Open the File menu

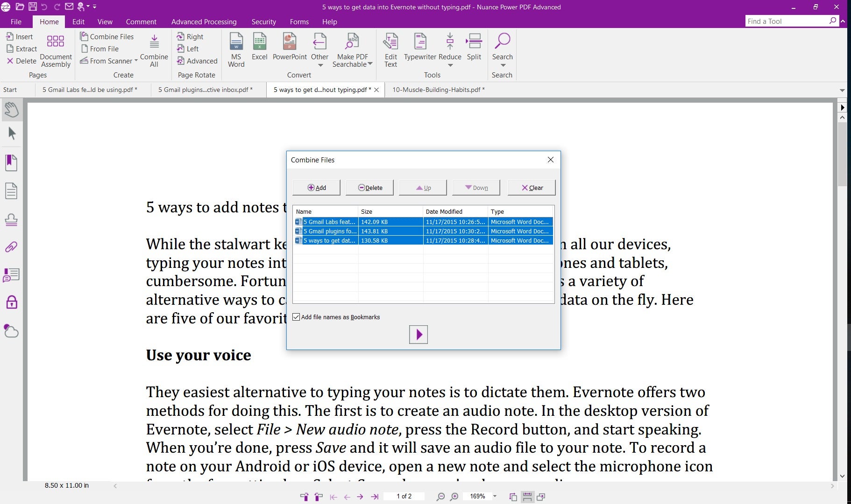[x=16, y=21]
